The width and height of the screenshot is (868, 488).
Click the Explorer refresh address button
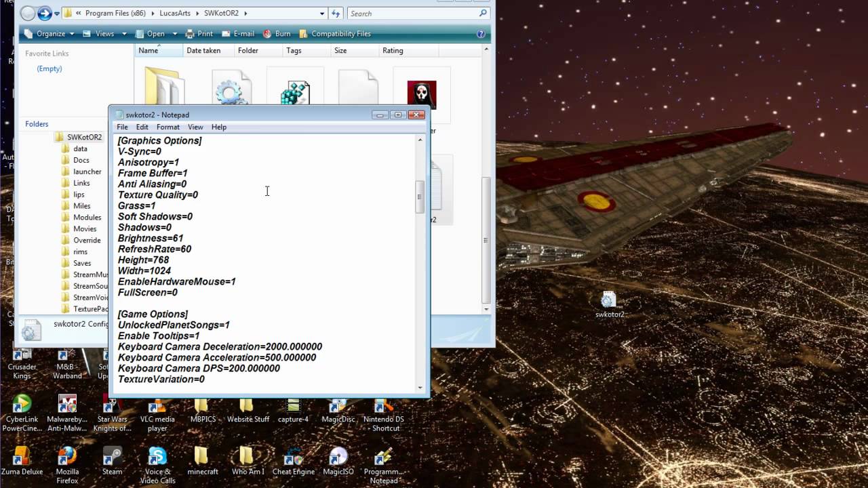[336, 13]
